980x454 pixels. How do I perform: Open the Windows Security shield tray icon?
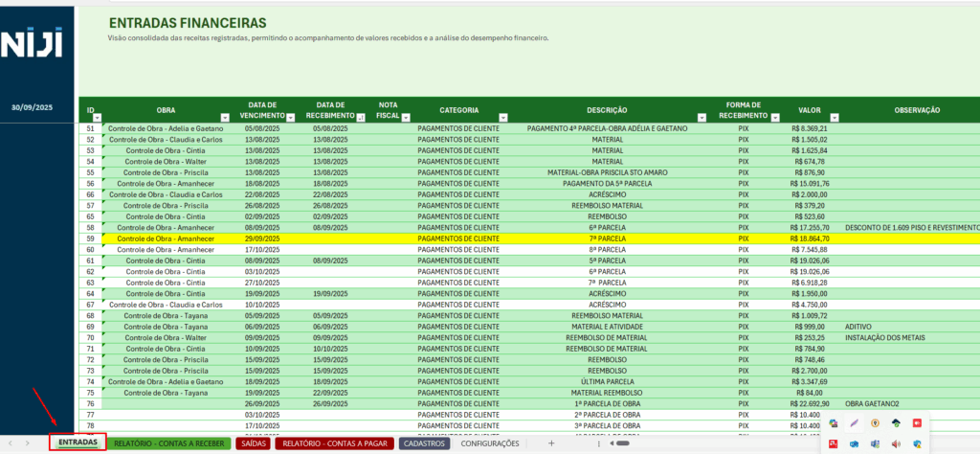tap(918, 443)
